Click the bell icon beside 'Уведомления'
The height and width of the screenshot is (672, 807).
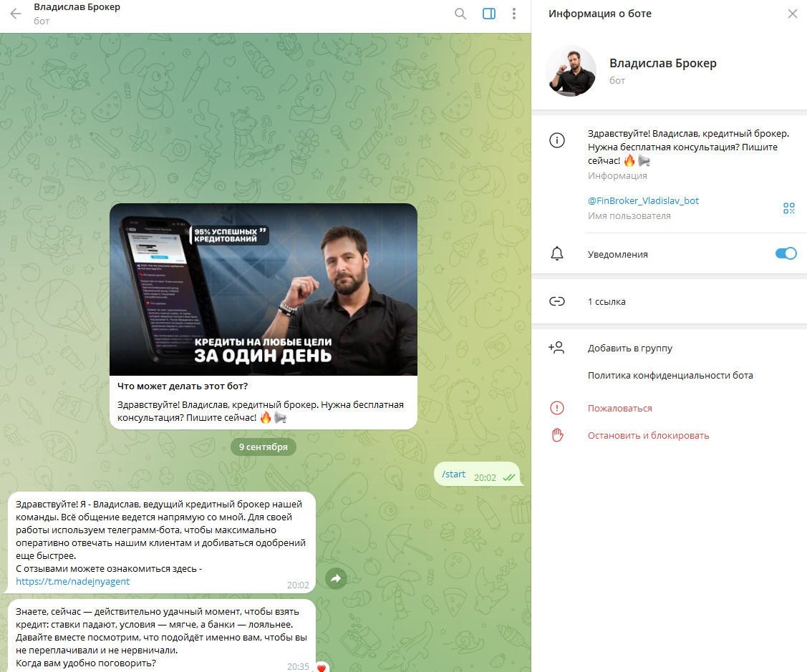coord(556,254)
